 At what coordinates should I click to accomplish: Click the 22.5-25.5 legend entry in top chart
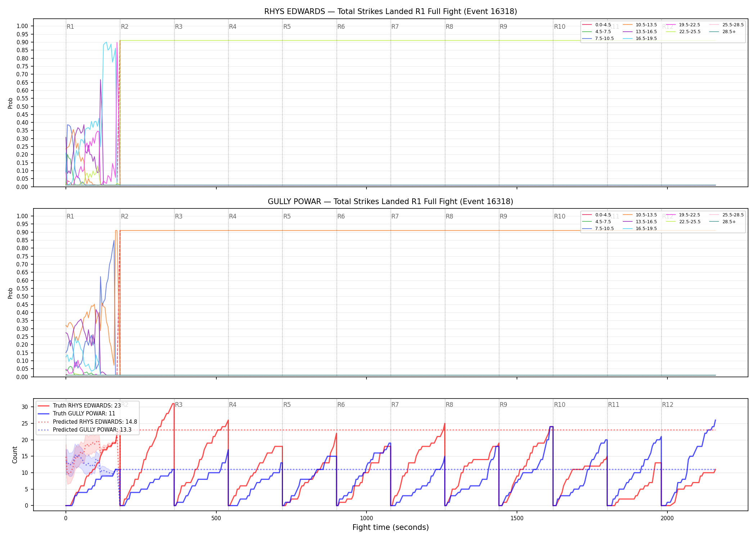[x=683, y=32]
